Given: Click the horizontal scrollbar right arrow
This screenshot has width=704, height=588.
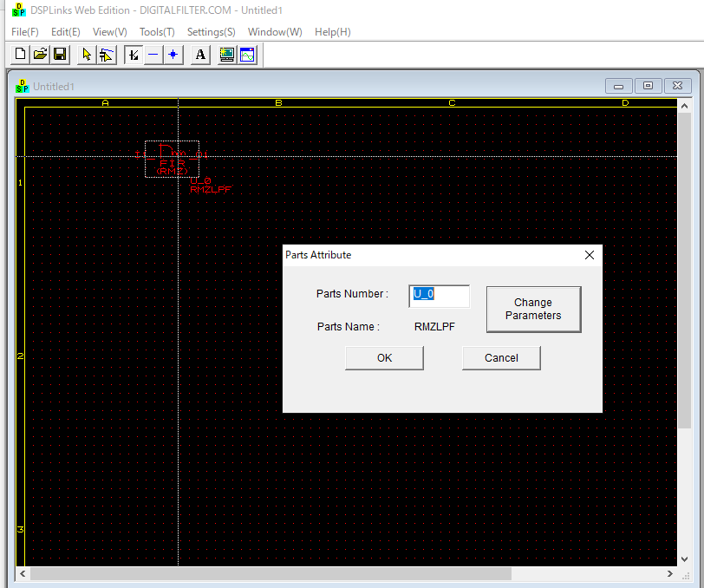Looking at the screenshot, I should (670, 574).
